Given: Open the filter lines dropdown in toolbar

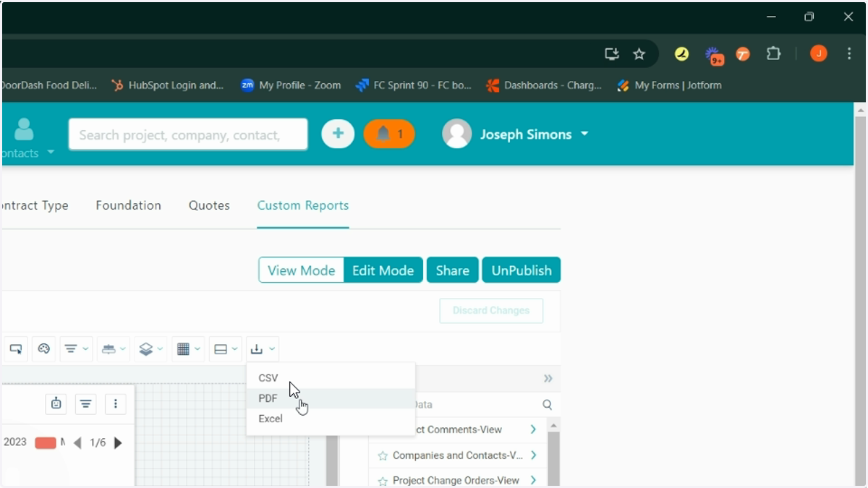Looking at the screenshot, I should pyautogui.click(x=76, y=349).
